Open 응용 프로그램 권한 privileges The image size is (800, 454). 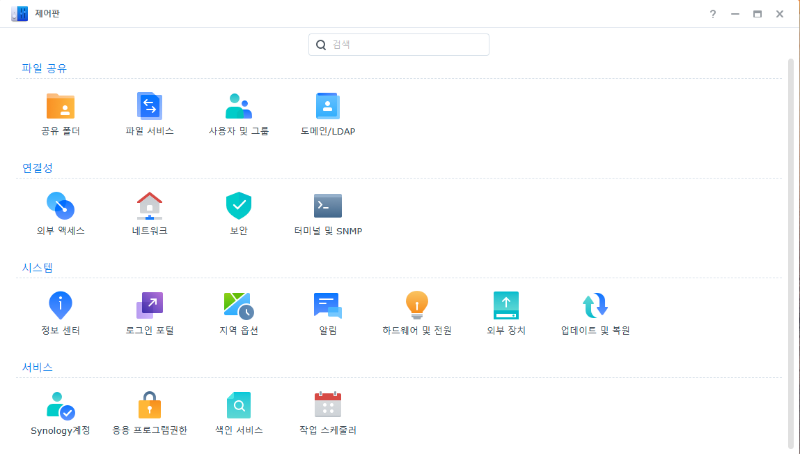click(149, 405)
